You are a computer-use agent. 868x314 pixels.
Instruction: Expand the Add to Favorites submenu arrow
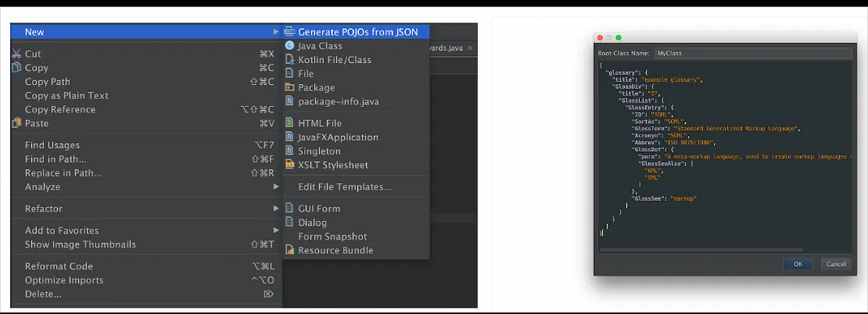click(276, 230)
